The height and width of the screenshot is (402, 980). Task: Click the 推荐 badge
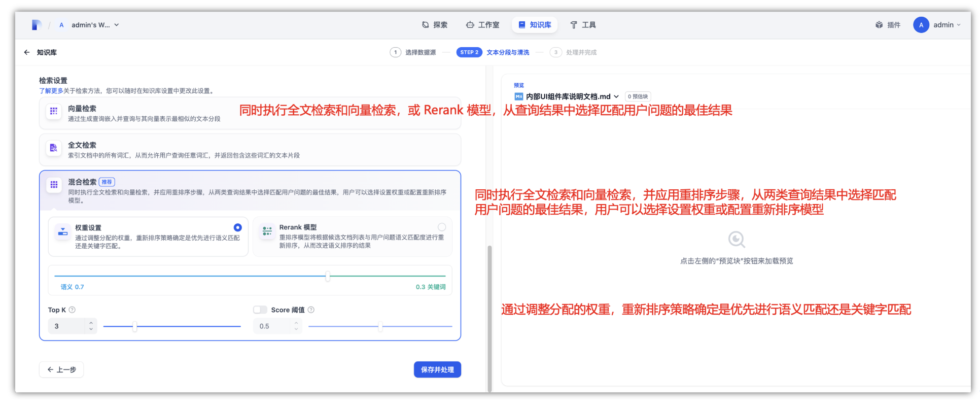(x=107, y=182)
